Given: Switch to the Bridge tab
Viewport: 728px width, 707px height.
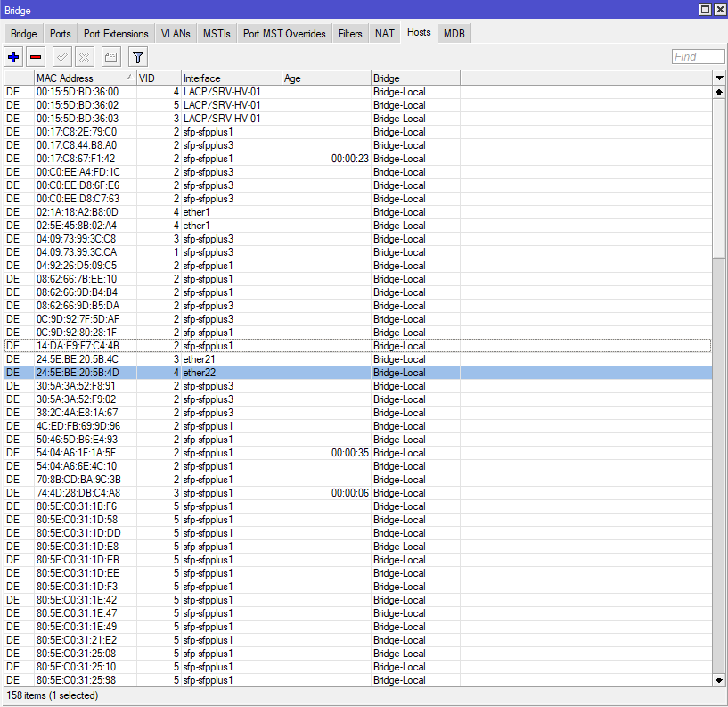Looking at the screenshot, I should [24, 34].
